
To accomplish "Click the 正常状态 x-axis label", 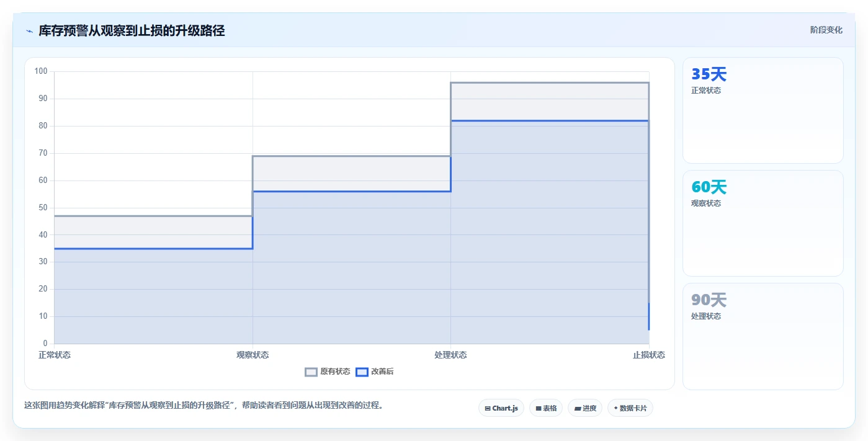I will (x=55, y=355).
